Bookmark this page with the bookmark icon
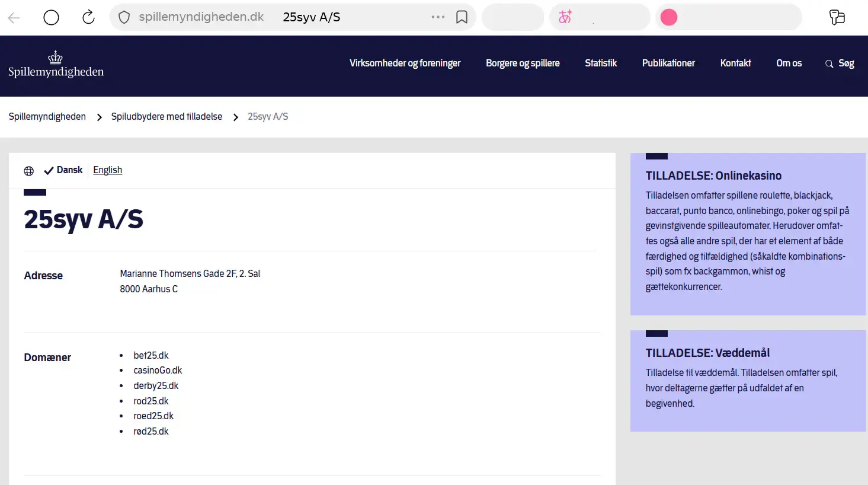This screenshot has width=868, height=485. 462,17
